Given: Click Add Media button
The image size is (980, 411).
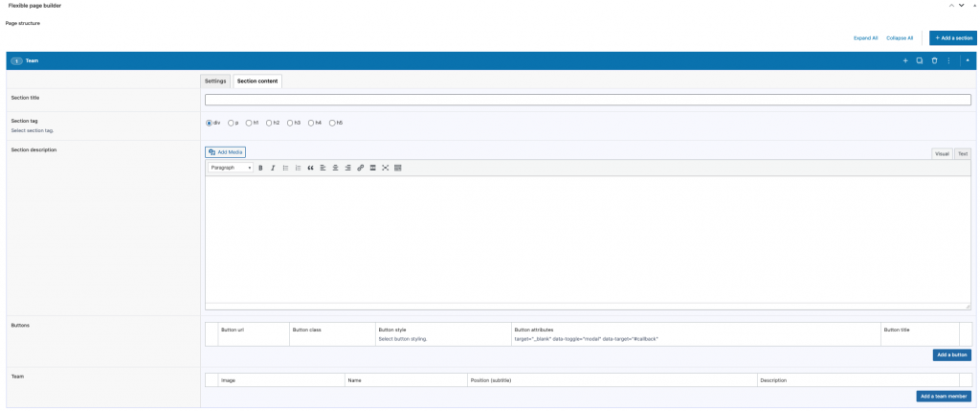Looking at the screenshot, I should pos(226,152).
